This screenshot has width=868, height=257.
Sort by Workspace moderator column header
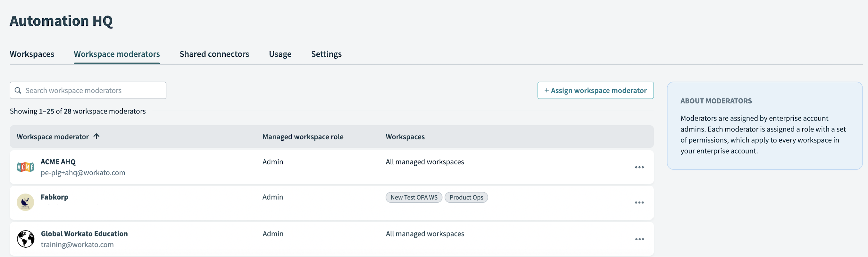pos(53,137)
